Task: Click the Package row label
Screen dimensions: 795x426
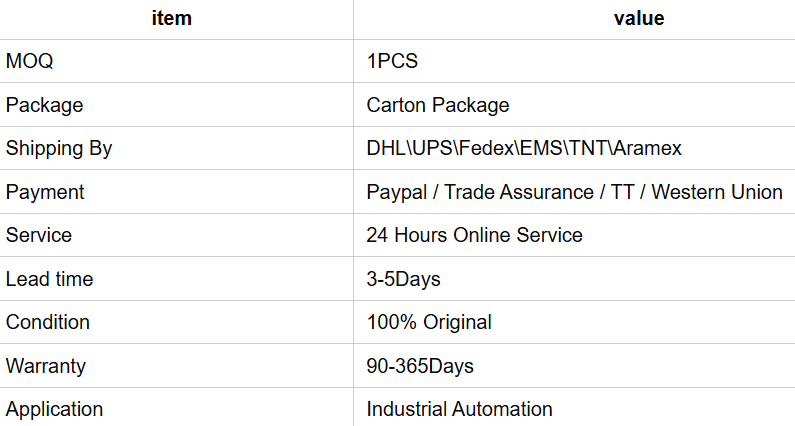Action: tap(44, 105)
